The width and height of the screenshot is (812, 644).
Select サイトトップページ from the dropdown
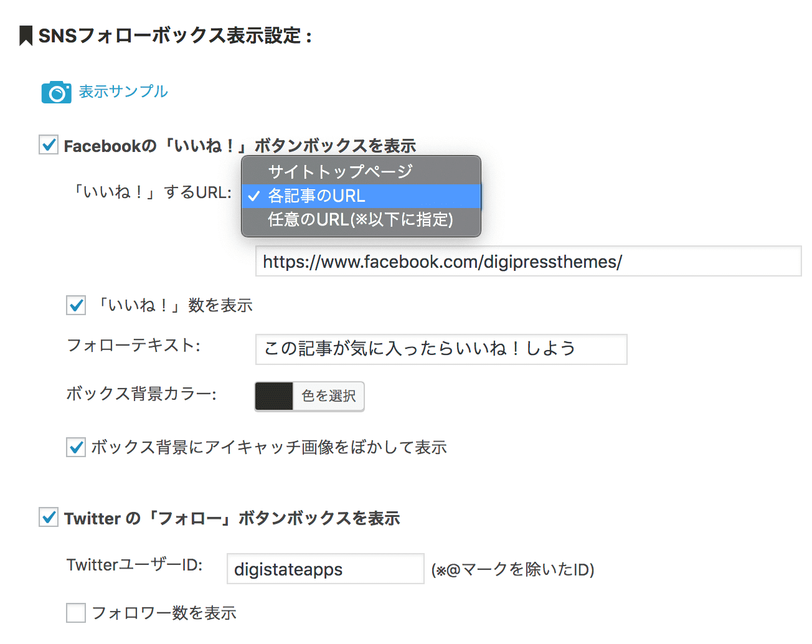pos(340,171)
